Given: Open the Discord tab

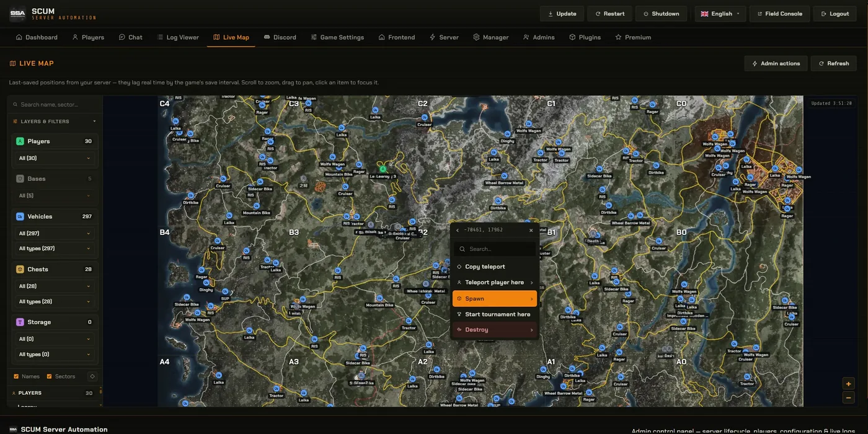Looking at the screenshot, I should coord(280,37).
